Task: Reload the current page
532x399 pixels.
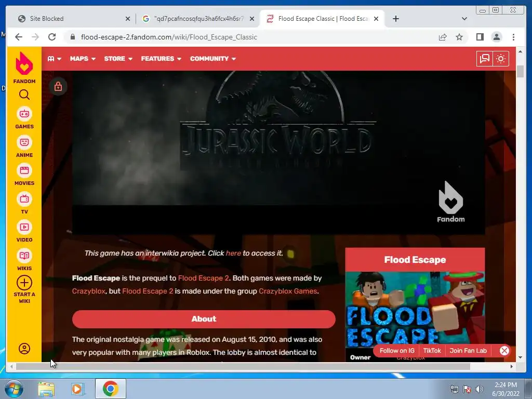Action: tap(52, 37)
